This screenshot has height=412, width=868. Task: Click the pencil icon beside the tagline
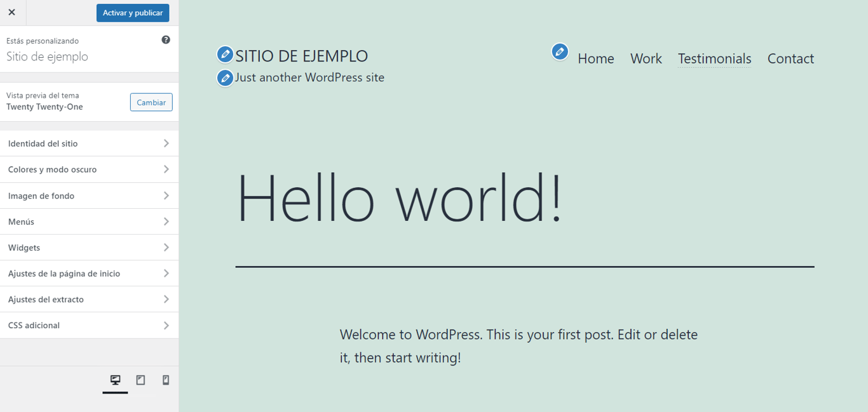(226, 77)
